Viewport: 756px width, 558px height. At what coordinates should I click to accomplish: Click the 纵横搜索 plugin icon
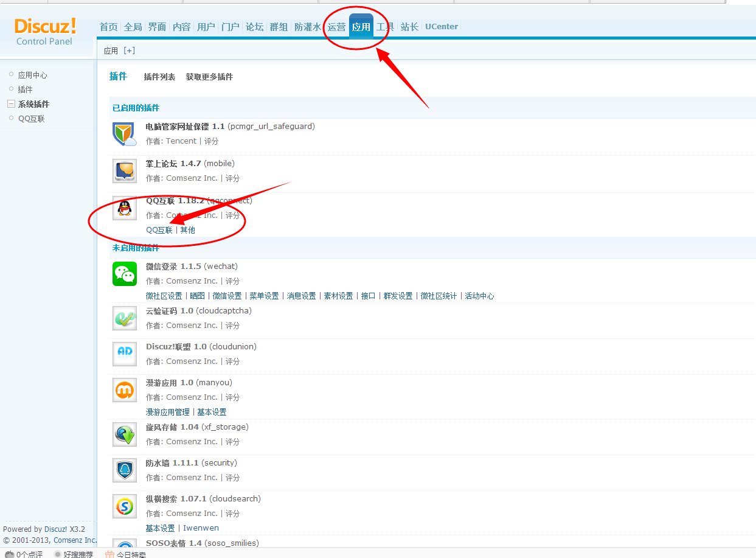pyautogui.click(x=125, y=506)
